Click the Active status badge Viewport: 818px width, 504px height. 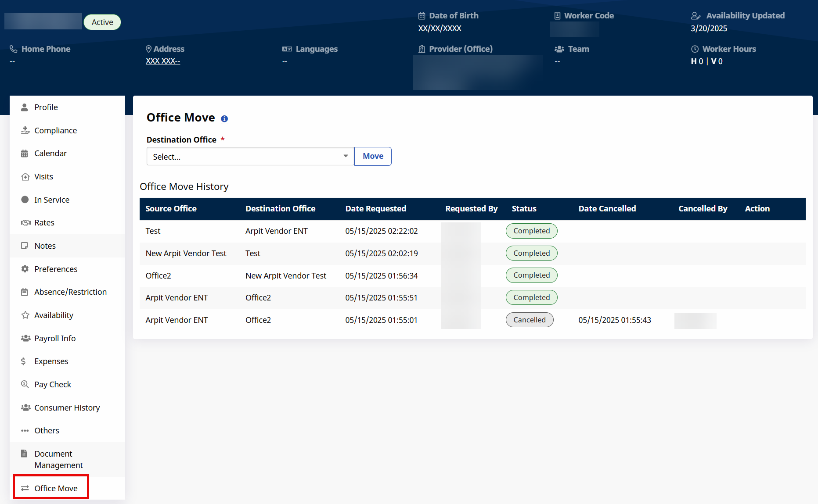tap(102, 22)
